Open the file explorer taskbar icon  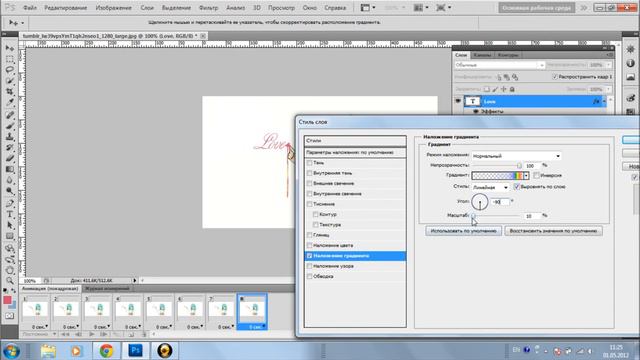(48, 351)
